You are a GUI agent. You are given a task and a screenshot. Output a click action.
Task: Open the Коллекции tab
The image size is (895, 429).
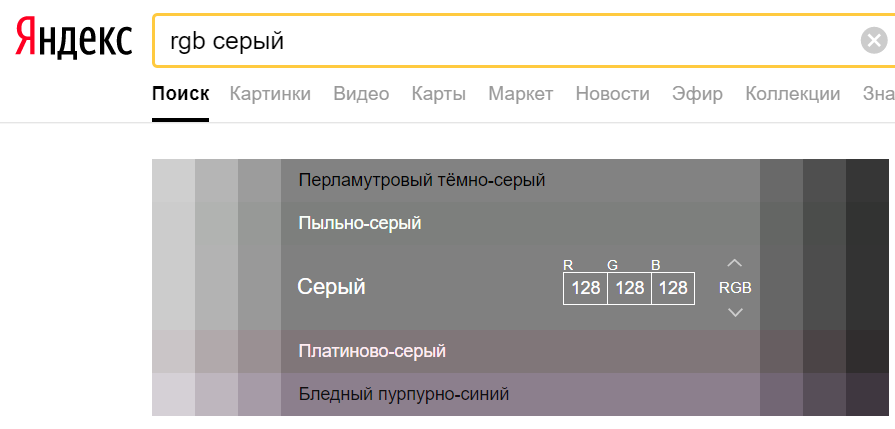[792, 94]
